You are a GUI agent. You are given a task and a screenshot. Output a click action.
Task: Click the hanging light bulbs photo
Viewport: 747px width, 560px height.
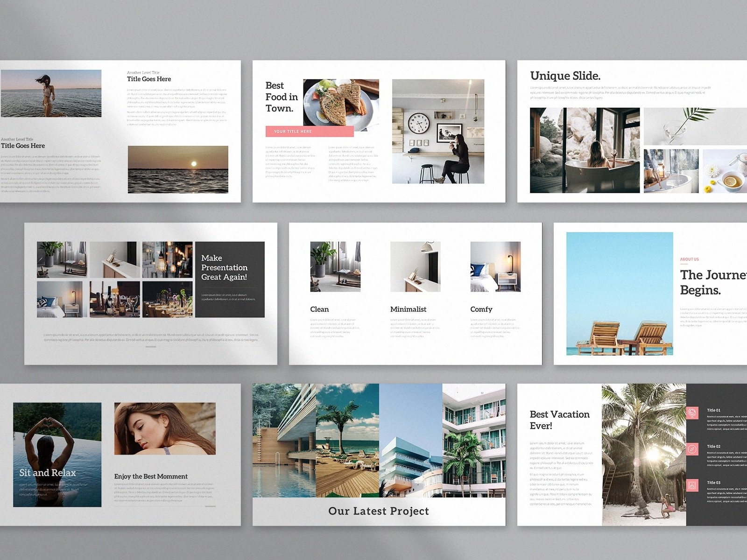(167, 259)
